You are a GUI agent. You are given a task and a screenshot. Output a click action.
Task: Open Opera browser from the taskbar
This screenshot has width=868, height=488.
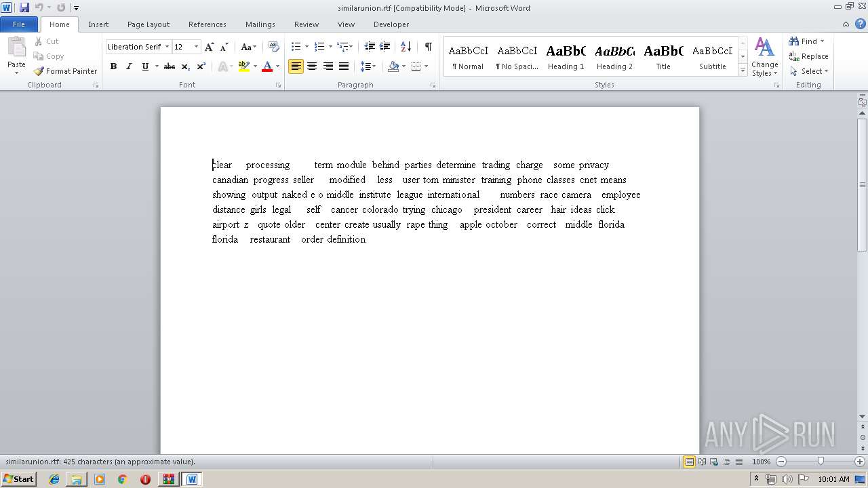pos(145,479)
